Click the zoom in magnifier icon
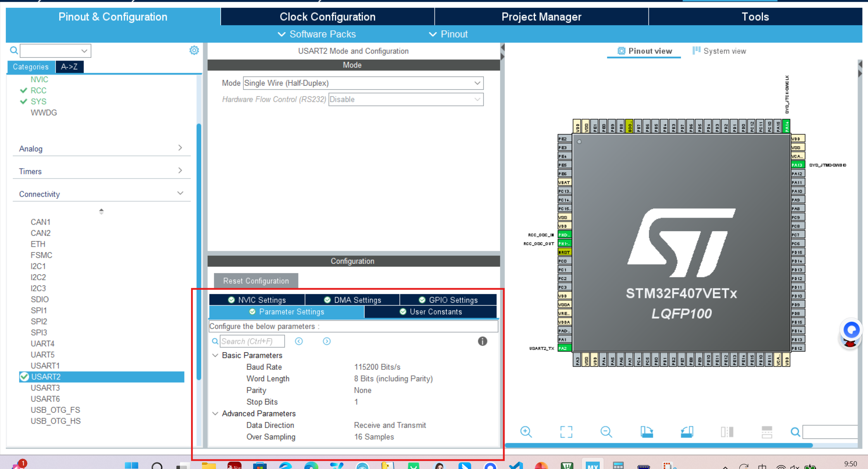 click(526, 431)
